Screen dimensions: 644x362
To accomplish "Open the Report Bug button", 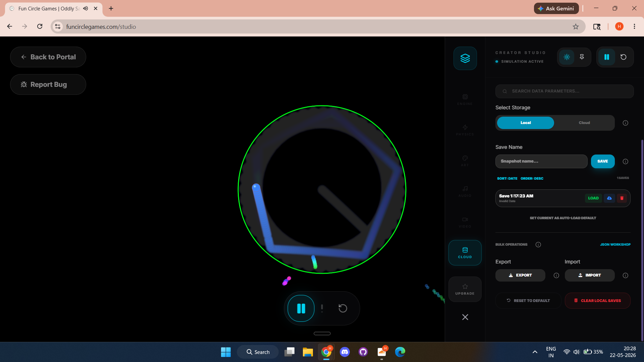I will (x=48, y=84).
